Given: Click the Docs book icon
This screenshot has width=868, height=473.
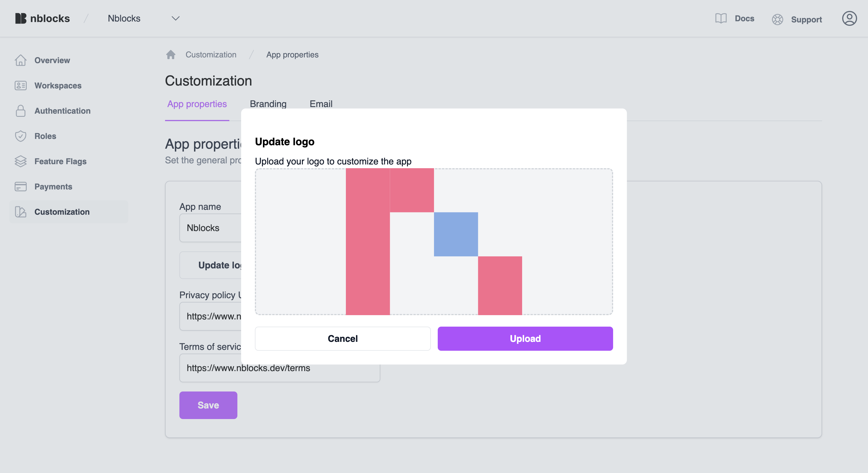Looking at the screenshot, I should [721, 18].
